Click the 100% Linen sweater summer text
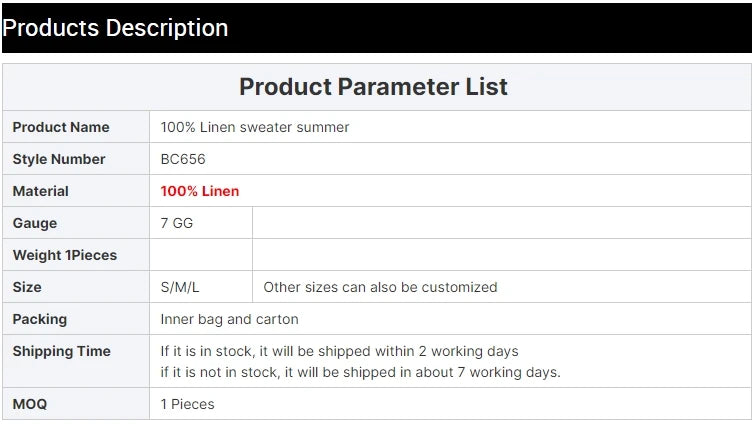The height and width of the screenshot is (427, 755). pos(255,127)
